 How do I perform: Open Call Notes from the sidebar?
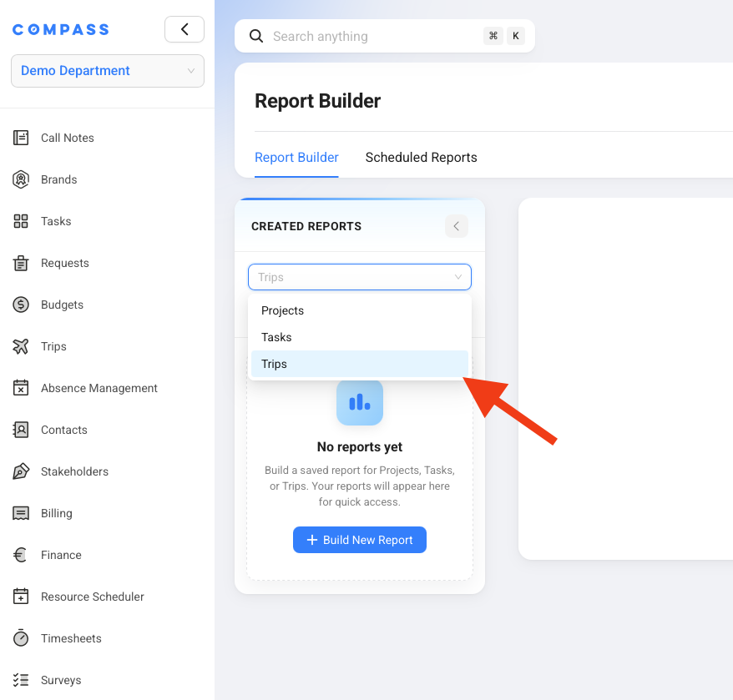click(68, 138)
